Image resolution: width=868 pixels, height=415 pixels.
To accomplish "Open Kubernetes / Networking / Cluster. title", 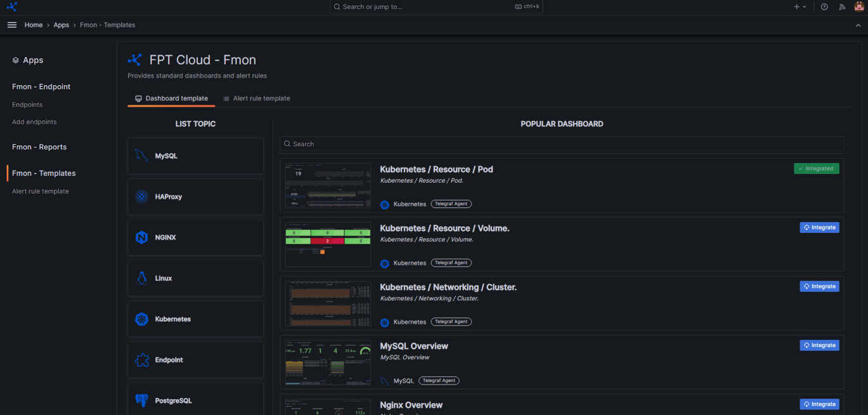I will [448, 287].
